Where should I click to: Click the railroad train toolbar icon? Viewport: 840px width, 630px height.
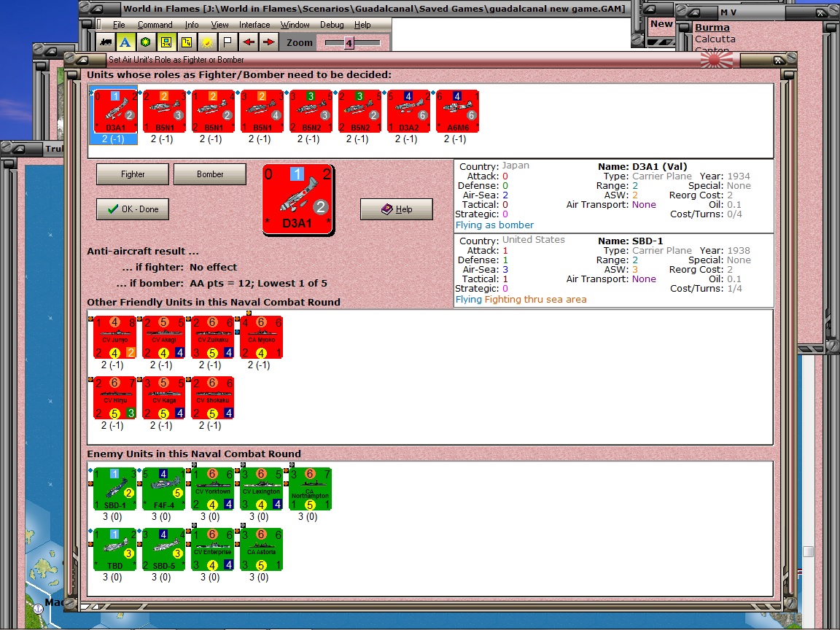click(x=106, y=42)
